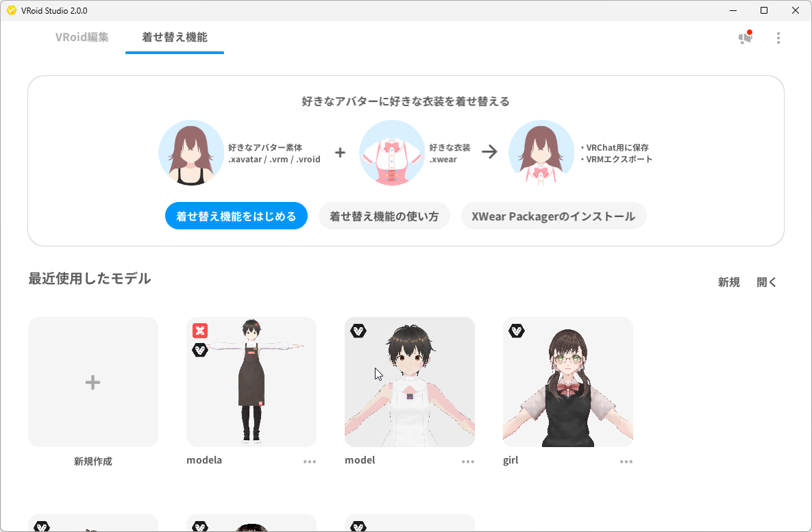The width and height of the screenshot is (812, 532).
Task: Open the girl model thumbnail
Action: (x=567, y=382)
